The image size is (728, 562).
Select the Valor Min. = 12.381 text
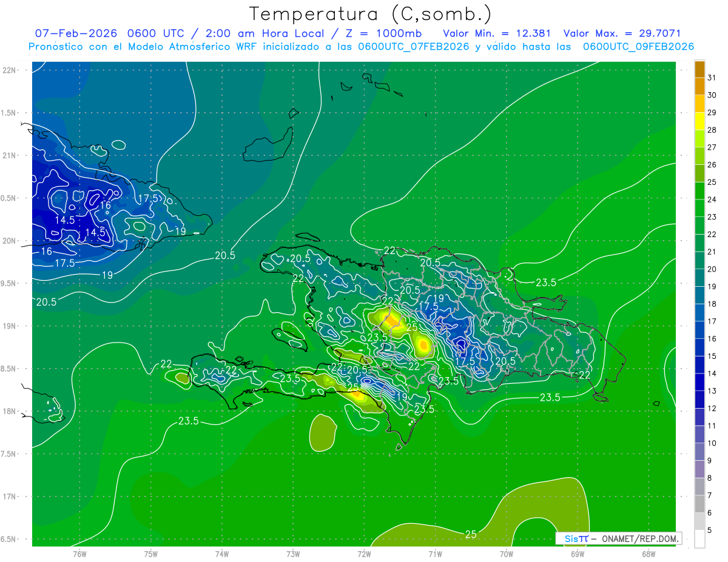click(x=497, y=33)
